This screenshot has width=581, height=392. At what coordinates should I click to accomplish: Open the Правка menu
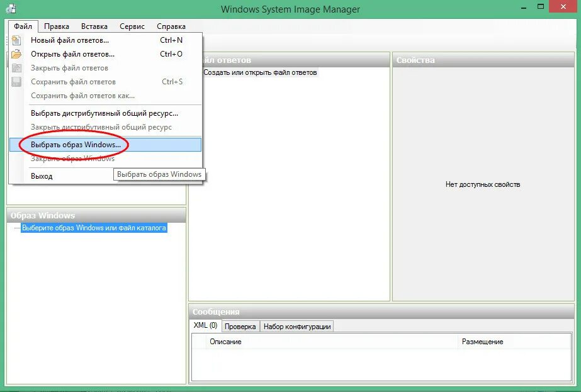tap(56, 26)
